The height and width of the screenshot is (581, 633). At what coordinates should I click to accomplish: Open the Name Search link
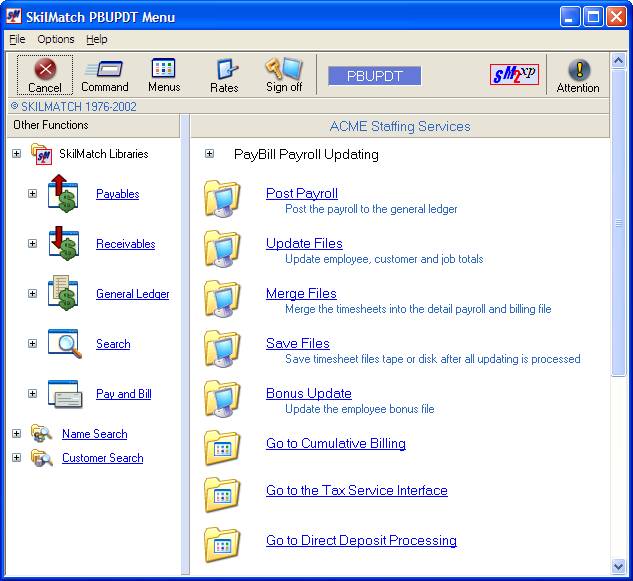[94, 434]
